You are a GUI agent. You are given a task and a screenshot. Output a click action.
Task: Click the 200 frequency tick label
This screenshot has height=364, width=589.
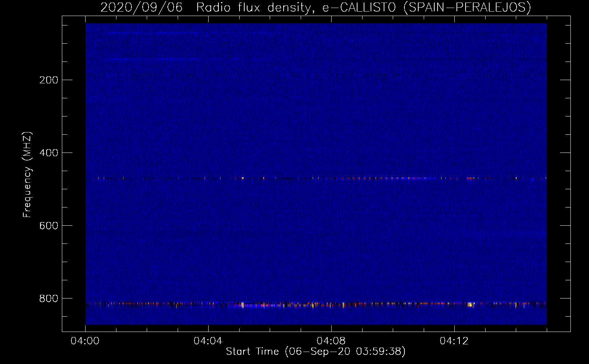[49, 80]
